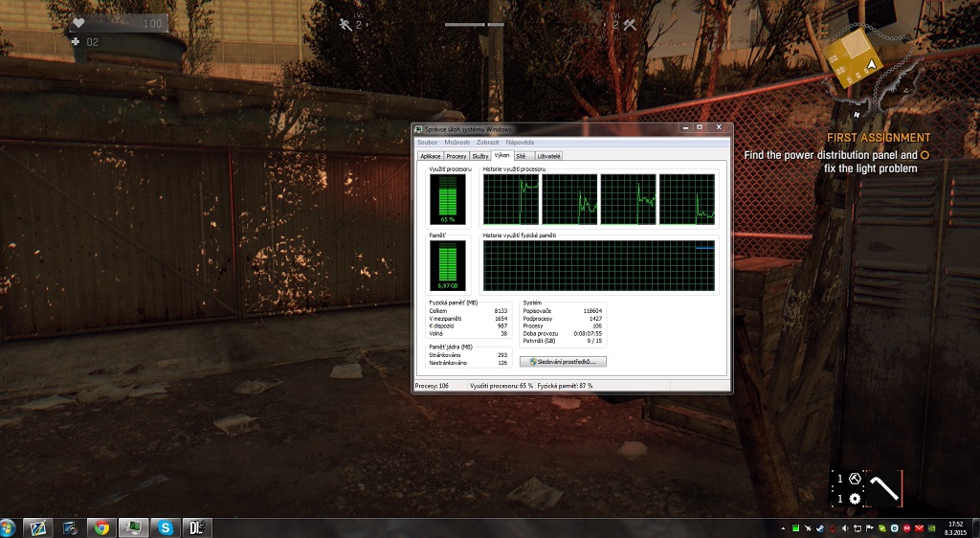Click the First Assignment quest title

click(x=879, y=138)
